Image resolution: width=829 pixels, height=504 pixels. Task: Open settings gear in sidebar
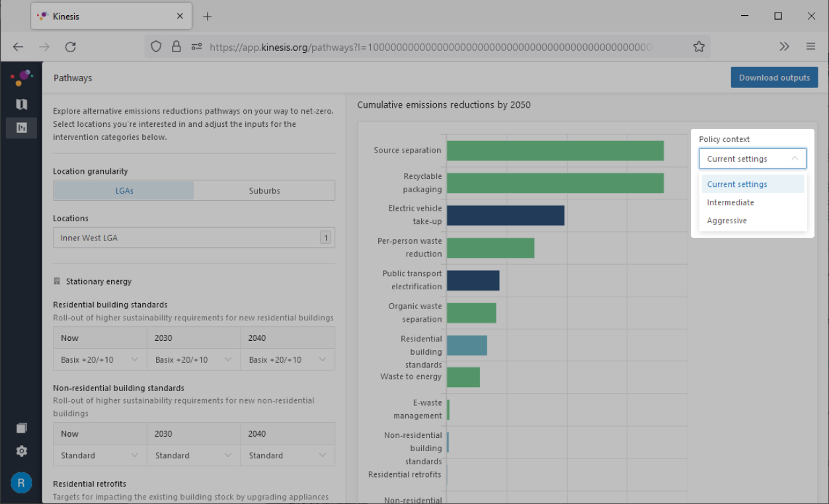click(x=21, y=451)
